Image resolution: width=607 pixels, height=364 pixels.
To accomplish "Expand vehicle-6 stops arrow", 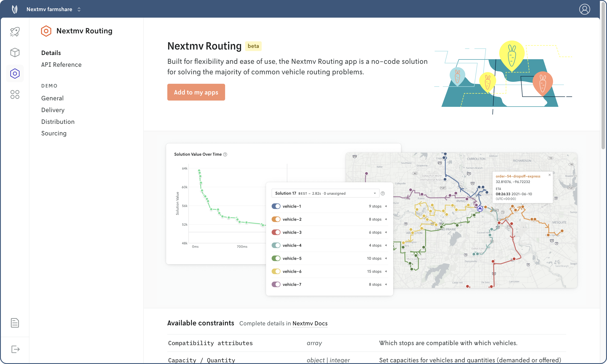I will (386, 271).
